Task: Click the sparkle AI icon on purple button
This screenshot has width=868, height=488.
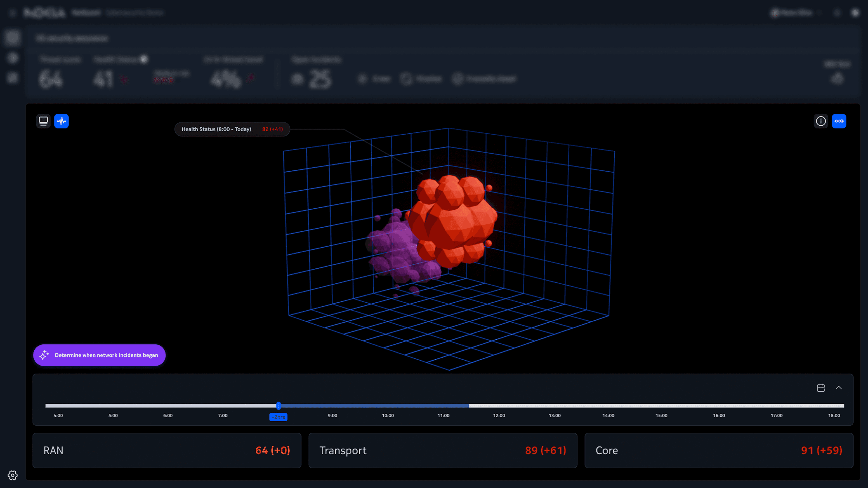Action: pyautogui.click(x=44, y=355)
